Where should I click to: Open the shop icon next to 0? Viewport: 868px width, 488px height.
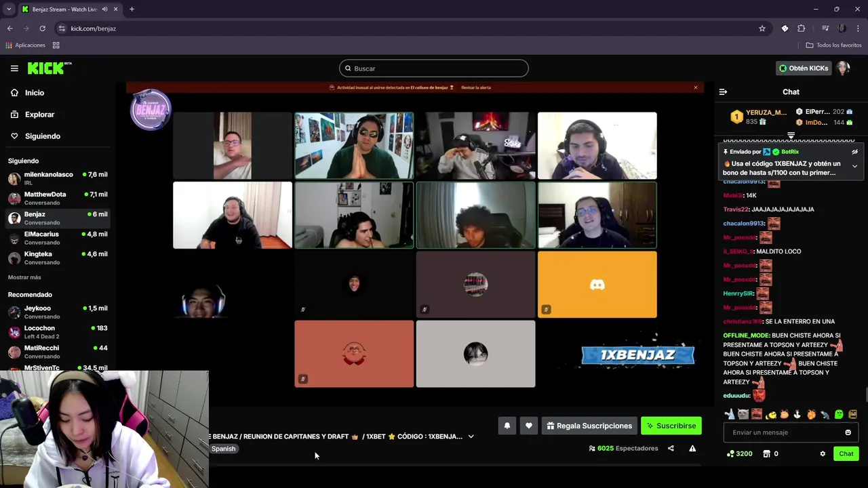point(767,453)
